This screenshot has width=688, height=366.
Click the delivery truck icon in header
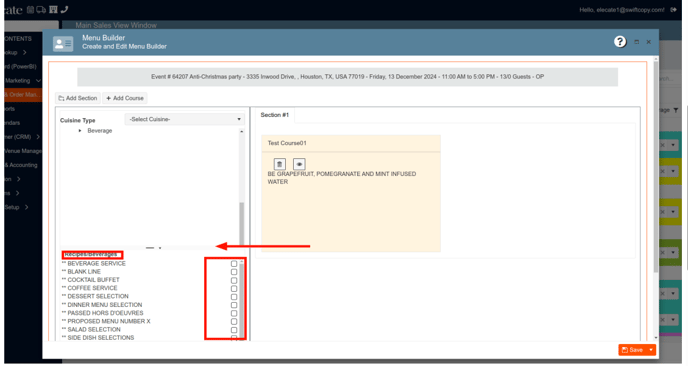click(x=41, y=10)
